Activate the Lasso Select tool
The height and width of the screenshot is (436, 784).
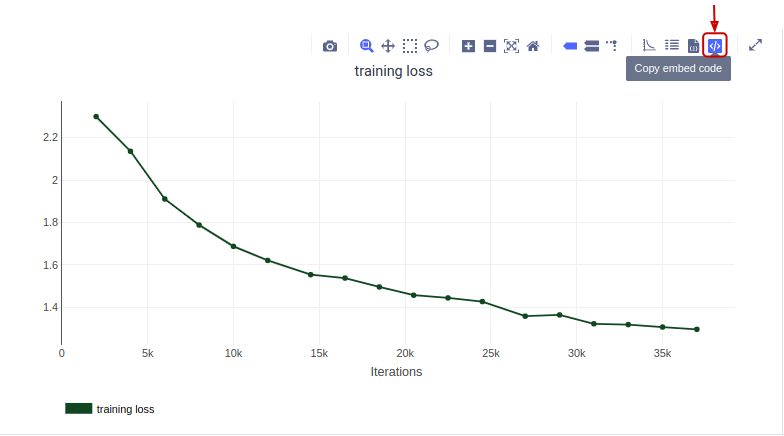[x=432, y=46]
